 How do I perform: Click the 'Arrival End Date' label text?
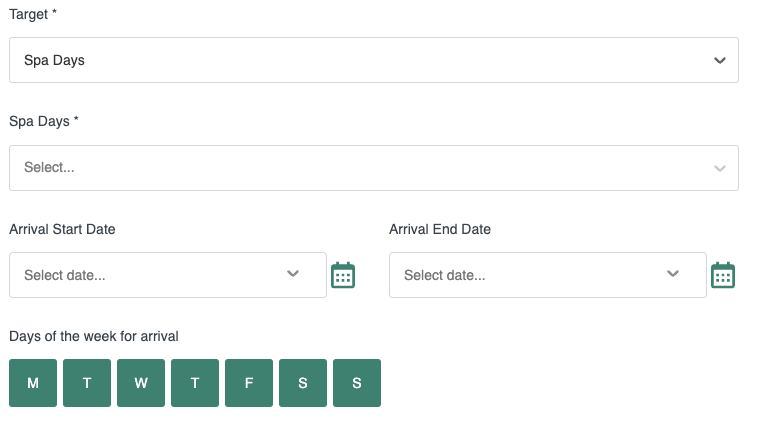pos(440,229)
